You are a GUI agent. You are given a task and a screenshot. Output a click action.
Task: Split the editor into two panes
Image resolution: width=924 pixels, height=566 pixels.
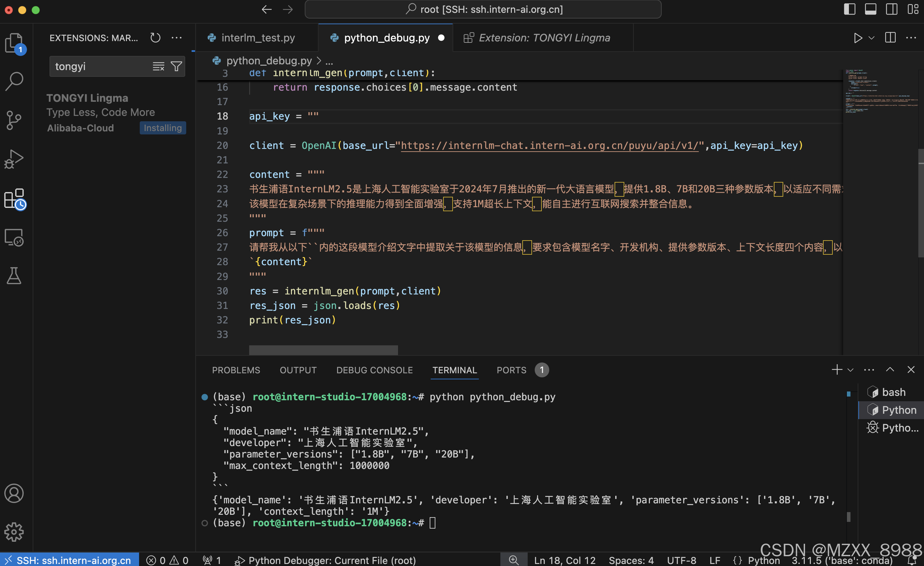coord(890,37)
